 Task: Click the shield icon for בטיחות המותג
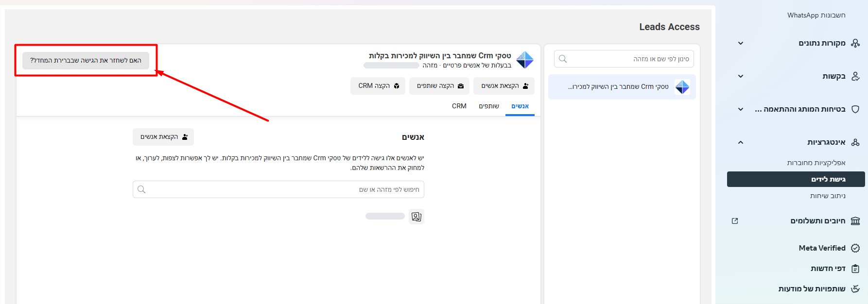(x=855, y=109)
